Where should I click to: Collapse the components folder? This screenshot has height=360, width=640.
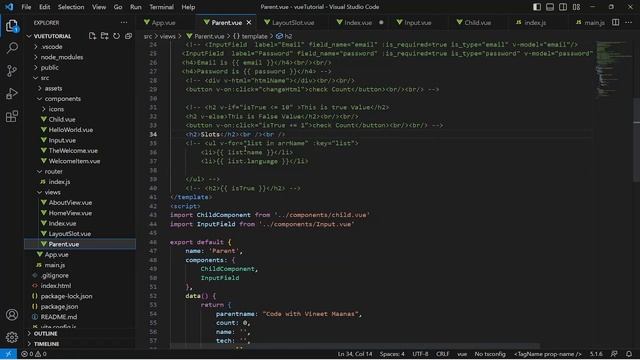click(x=62, y=99)
